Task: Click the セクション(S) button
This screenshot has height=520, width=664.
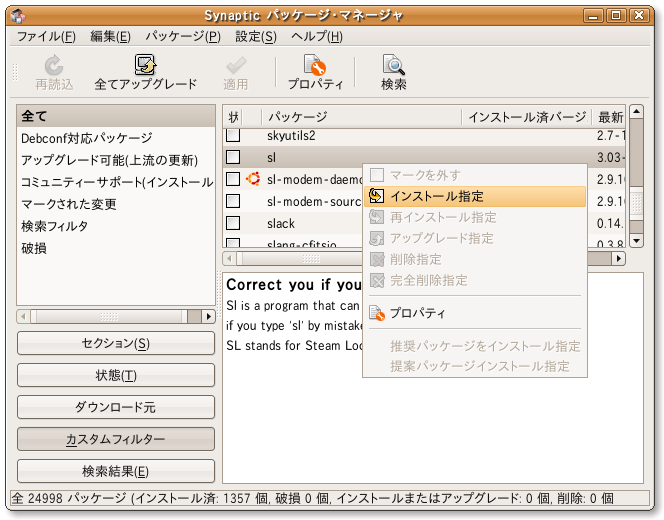Action: tap(116, 343)
